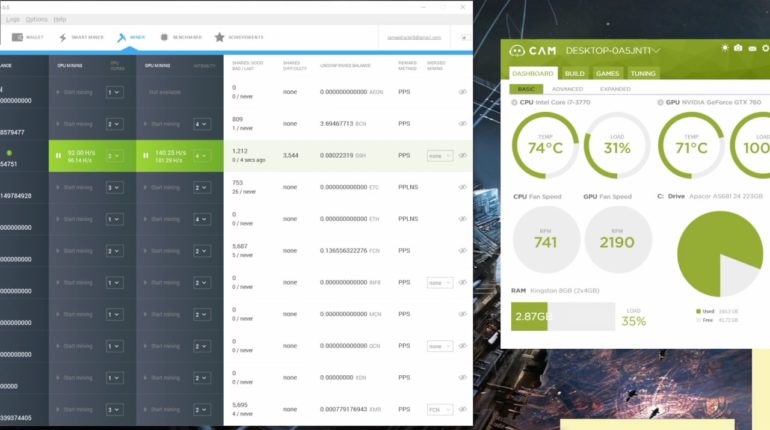Start CPU mining in the BCN row
Image resolution: width=770 pixels, height=430 pixels.
[75, 124]
